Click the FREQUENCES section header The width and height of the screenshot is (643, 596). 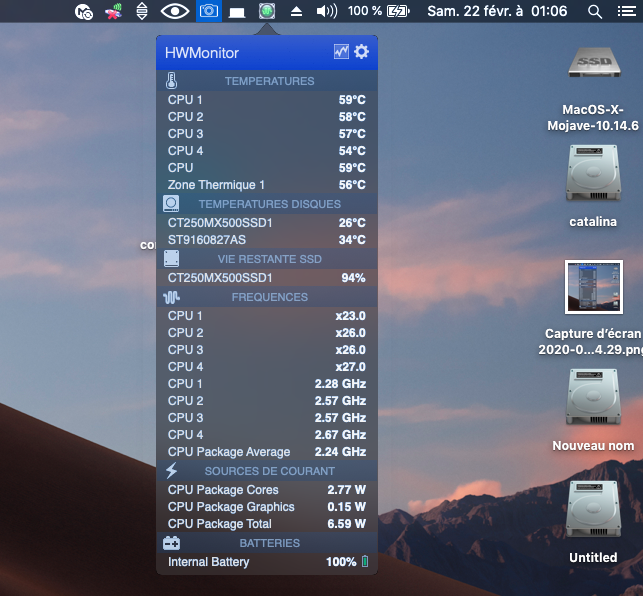point(267,297)
